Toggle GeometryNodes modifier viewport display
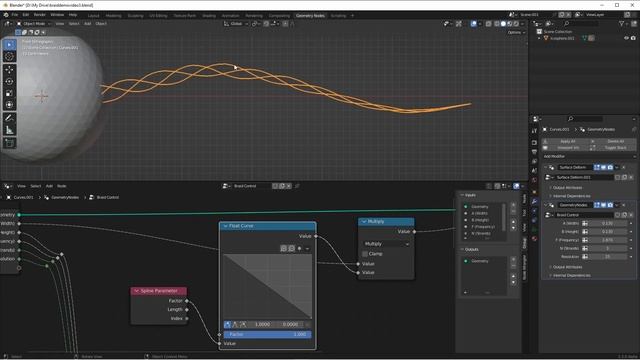Viewport: 640px width, 360px height. [604, 205]
